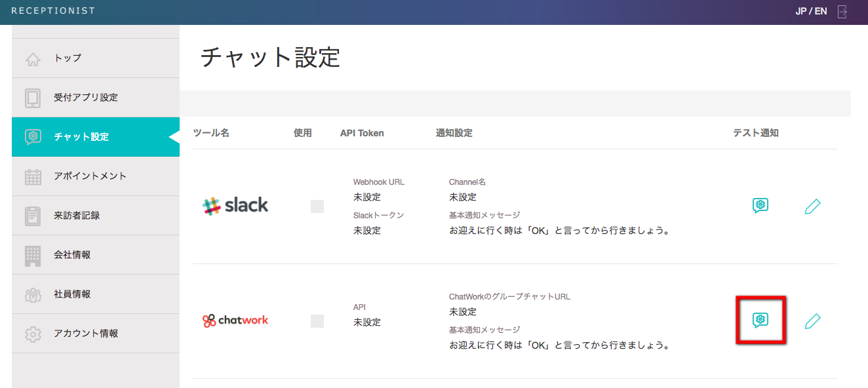
Task: Open the 社員情報 menu item
Action: click(72, 294)
